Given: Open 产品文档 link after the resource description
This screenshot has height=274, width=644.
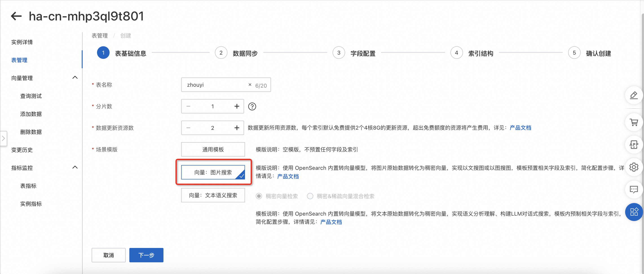Looking at the screenshot, I should coord(520,128).
